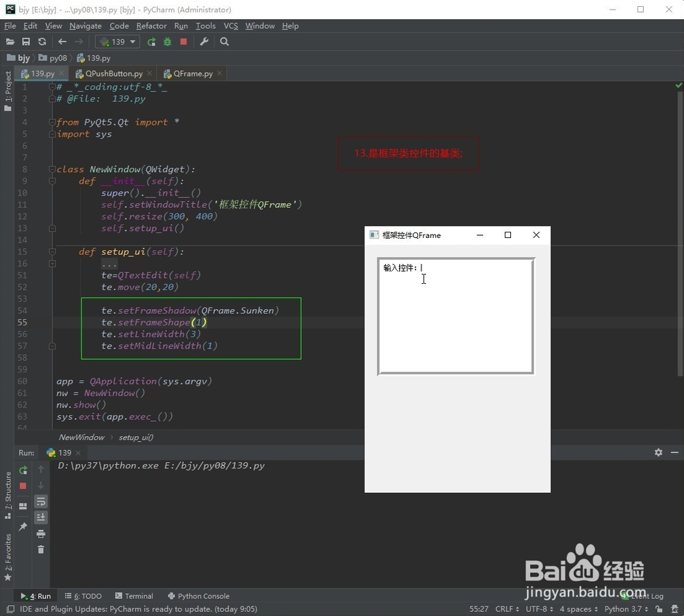This screenshot has width=684, height=616.
Task: Rerun script in the Run panel
Action: (x=23, y=470)
